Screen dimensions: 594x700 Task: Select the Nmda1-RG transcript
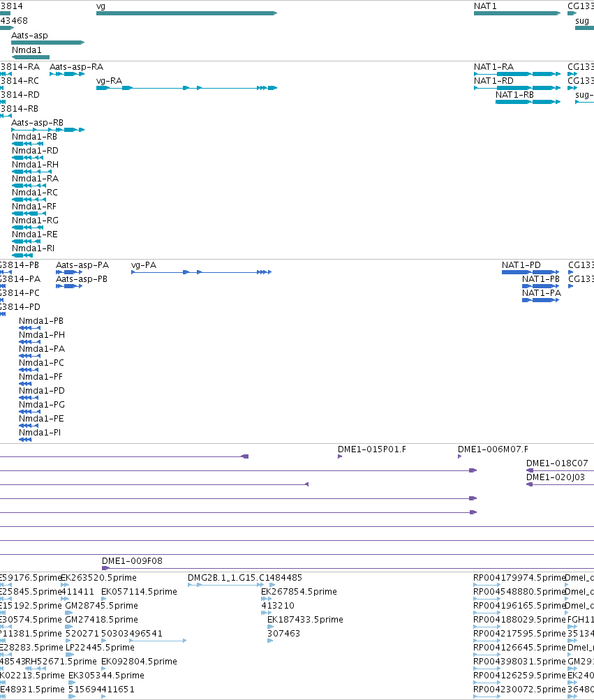(27, 228)
